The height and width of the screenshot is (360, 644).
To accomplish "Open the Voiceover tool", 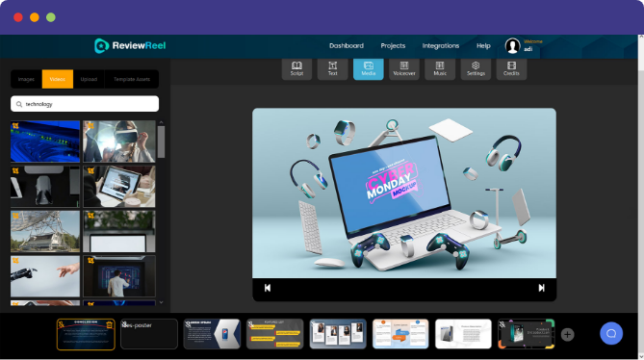I will click(403, 69).
